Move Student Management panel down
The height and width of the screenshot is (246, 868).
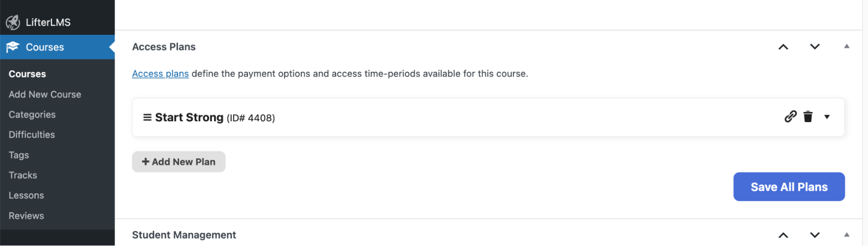(815, 235)
